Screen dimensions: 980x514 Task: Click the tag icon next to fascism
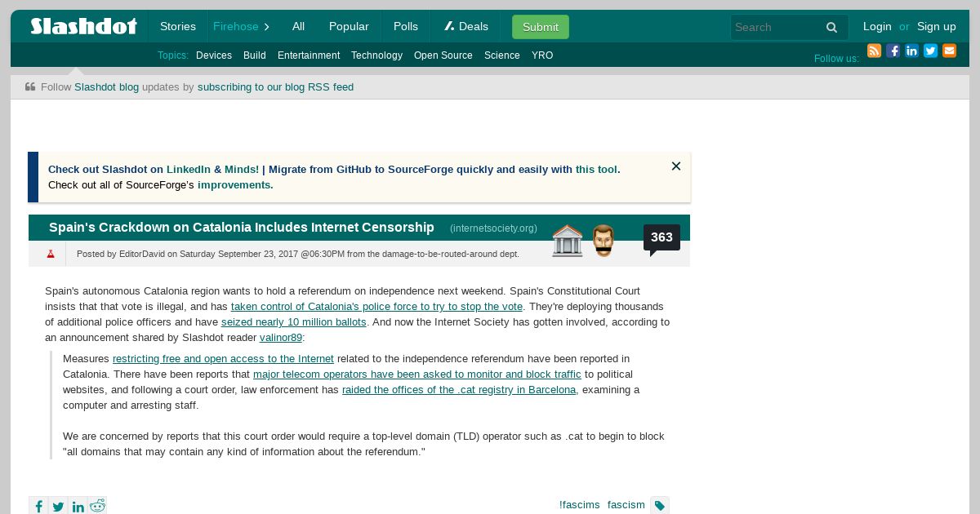coord(660,506)
